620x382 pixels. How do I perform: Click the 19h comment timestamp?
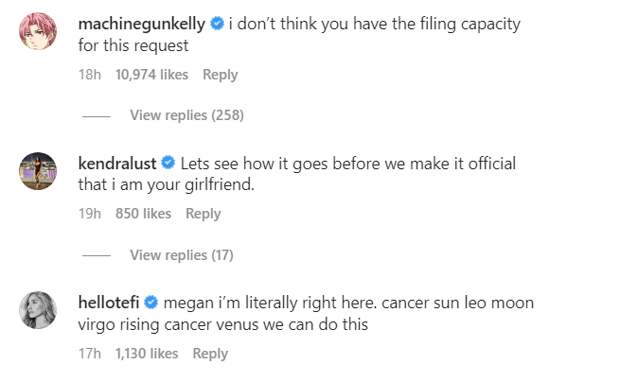(x=90, y=214)
